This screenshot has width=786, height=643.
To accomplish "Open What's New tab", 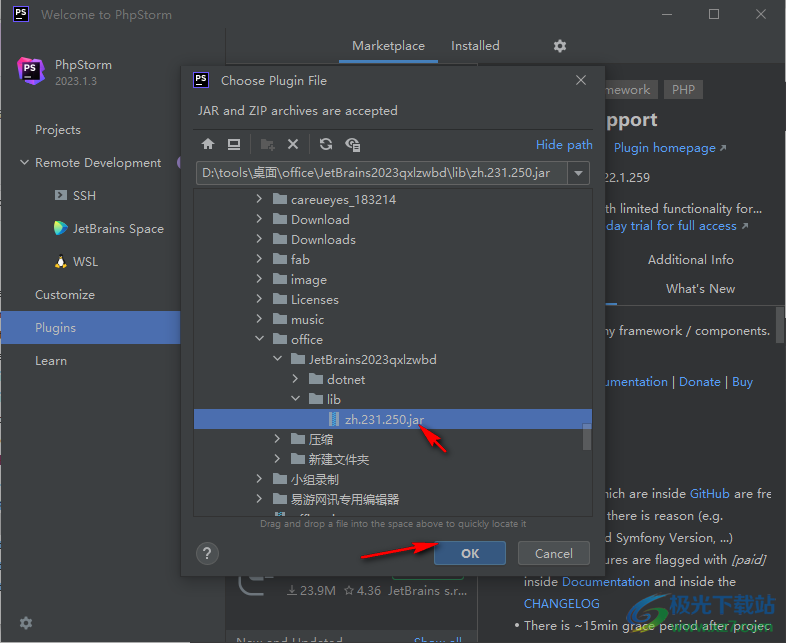I will coord(700,289).
